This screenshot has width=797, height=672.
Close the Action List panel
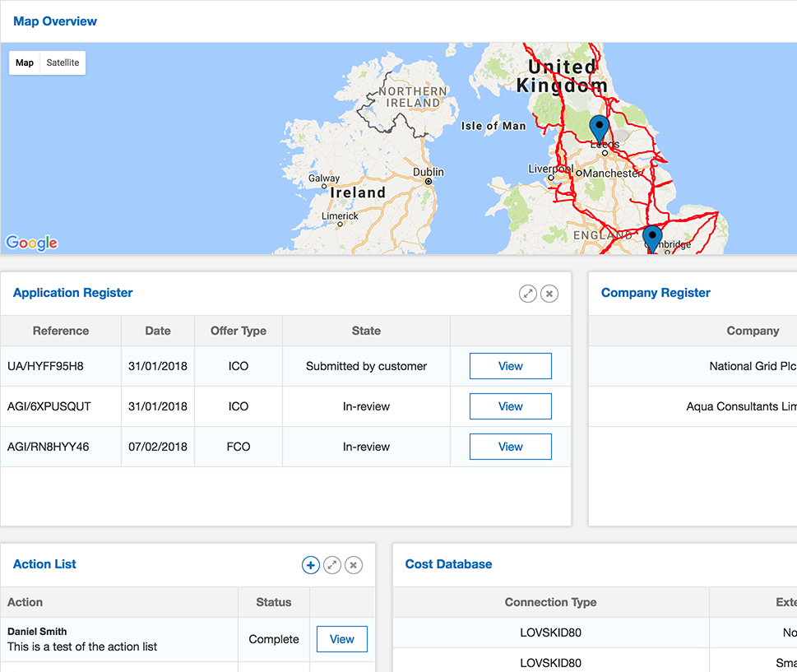coord(354,565)
